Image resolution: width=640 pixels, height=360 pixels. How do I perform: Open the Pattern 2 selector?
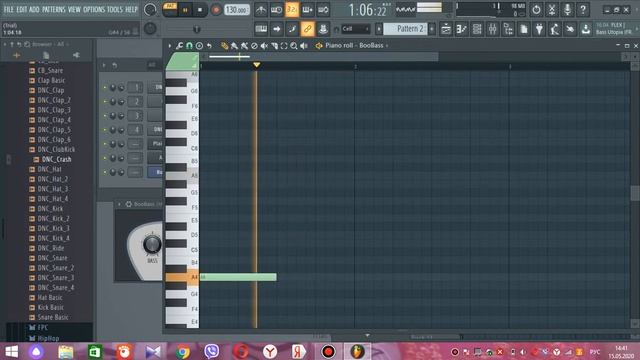pyautogui.click(x=406, y=29)
